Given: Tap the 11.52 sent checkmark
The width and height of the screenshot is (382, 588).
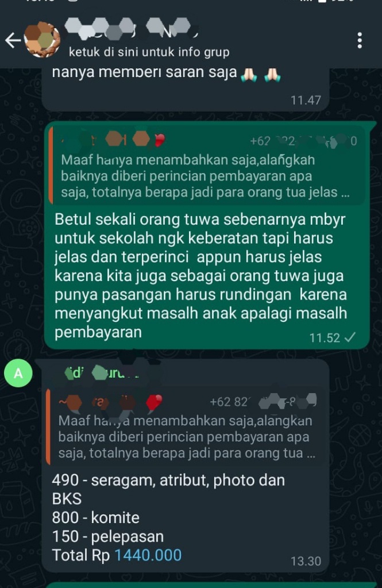Looking at the screenshot, I should 350,338.
